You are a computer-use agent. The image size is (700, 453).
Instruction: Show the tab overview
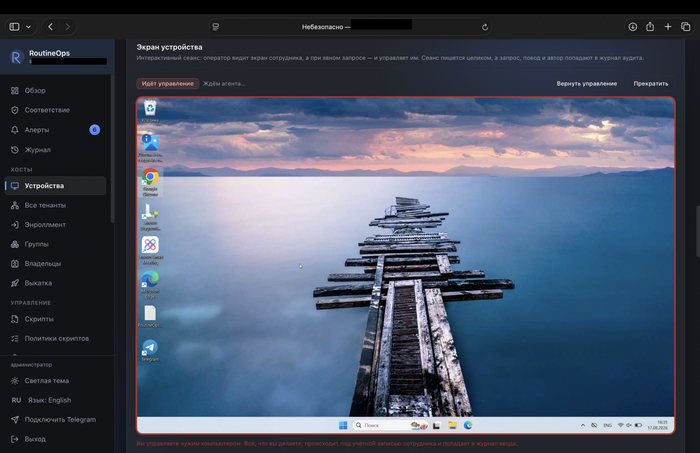pos(686,27)
